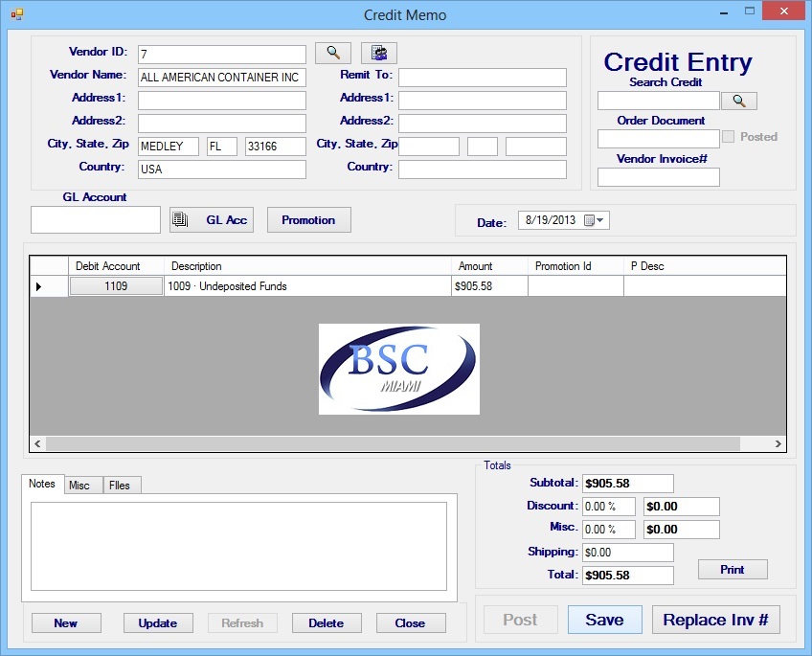Click the Credit Memo window icon
Image resolution: width=812 pixels, height=656 pixels.
click(17, 14)
